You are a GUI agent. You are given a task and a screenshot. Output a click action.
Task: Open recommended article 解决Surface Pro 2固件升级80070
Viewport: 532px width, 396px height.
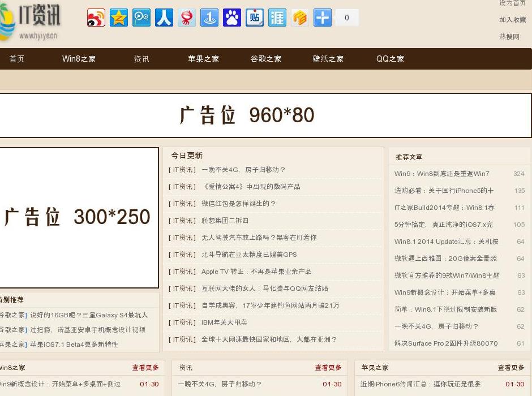click(446, 343)
